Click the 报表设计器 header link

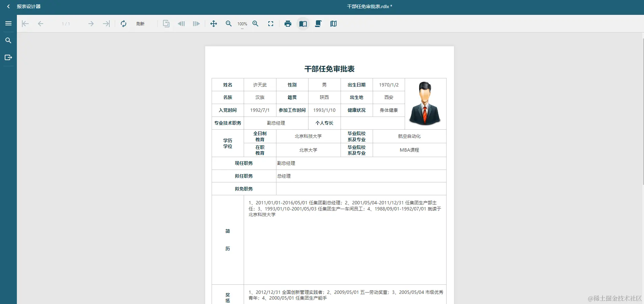click(29, 6)
